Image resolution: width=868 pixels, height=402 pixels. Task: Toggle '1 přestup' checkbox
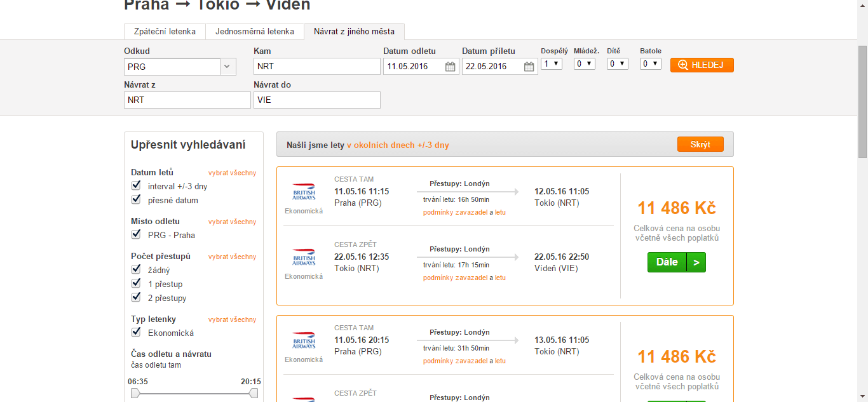click(136, 283)
